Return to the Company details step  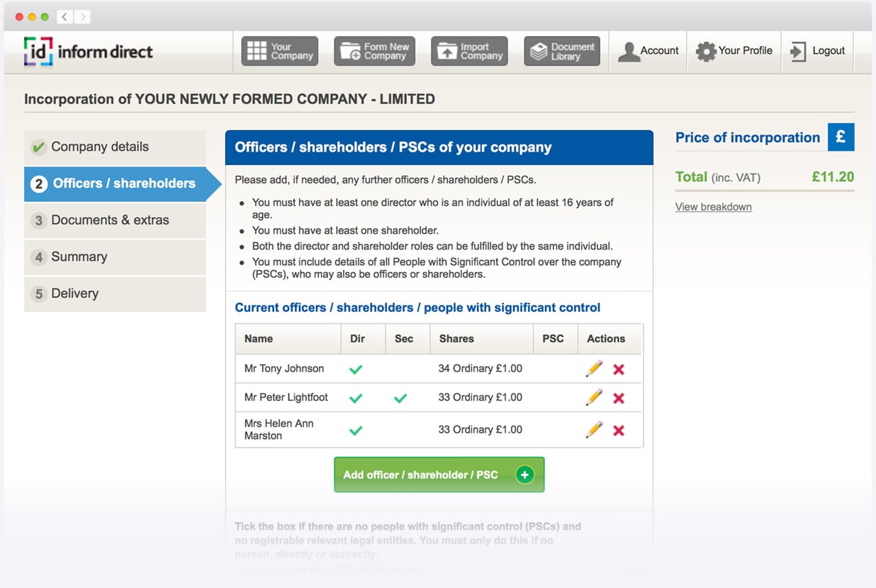[100, 147]
